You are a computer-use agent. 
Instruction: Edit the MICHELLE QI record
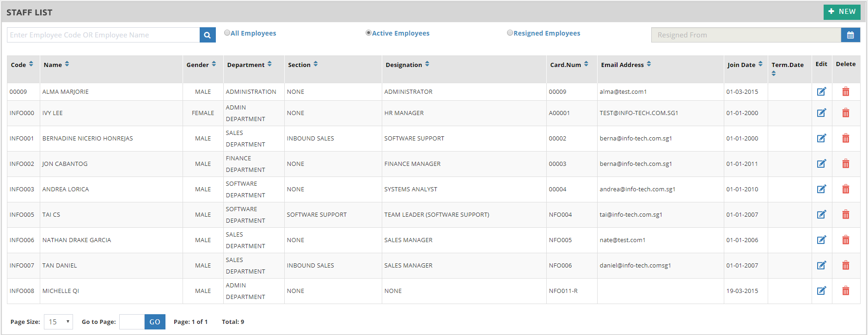[821, 291]
